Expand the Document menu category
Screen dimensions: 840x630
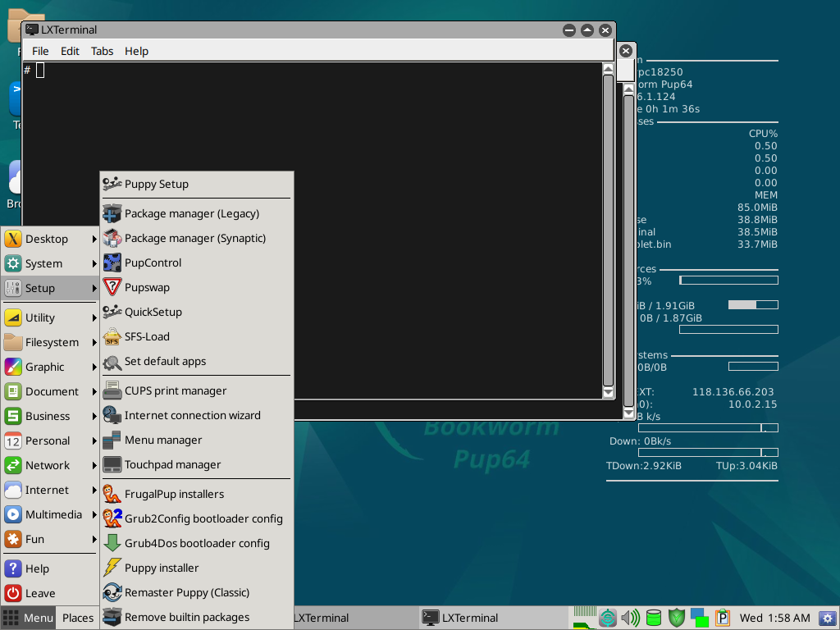click(x=50, y=391)
